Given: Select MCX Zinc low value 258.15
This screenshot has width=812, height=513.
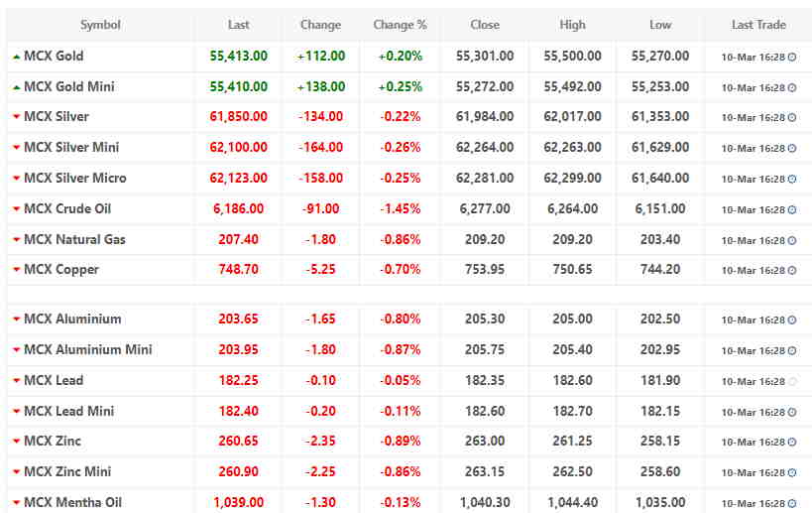Looking at the screenshot, I should [x=660, y=441].
